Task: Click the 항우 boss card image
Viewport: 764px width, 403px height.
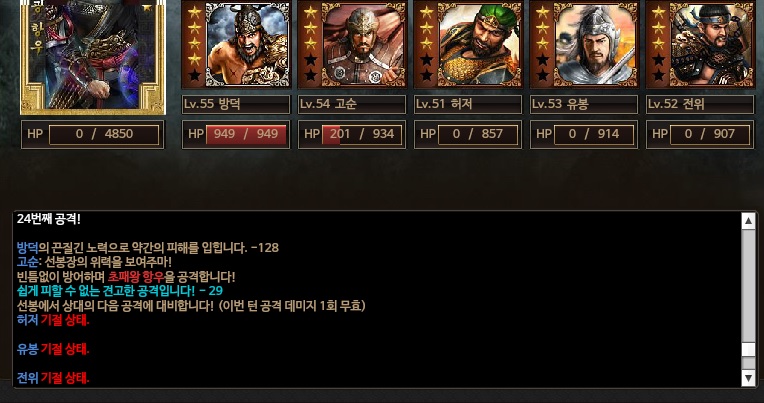Action: (x=93, y=56)
